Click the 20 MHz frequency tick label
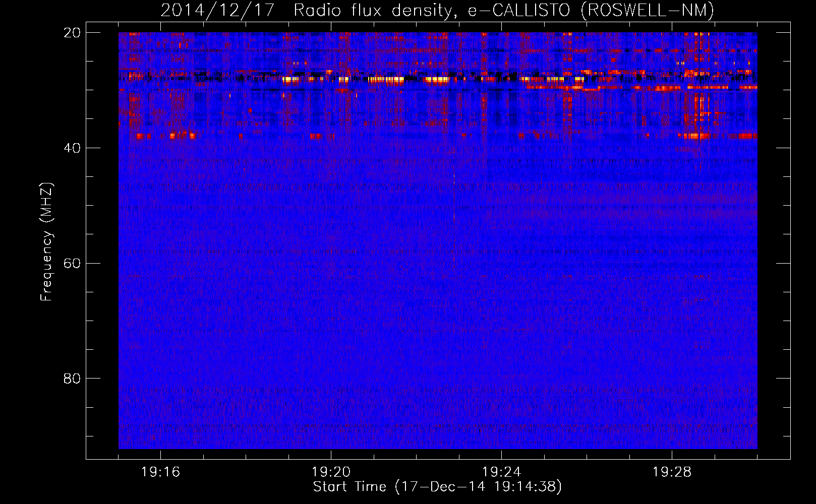 coord(72,33)
